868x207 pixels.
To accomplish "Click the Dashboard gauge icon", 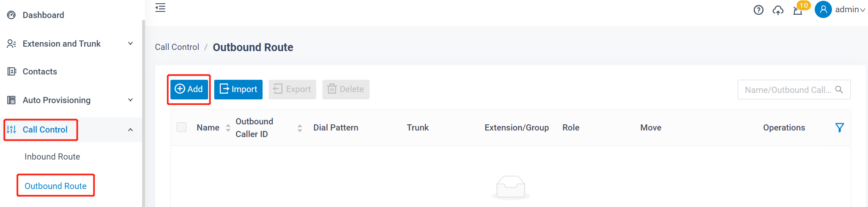I will pos(11,15).
